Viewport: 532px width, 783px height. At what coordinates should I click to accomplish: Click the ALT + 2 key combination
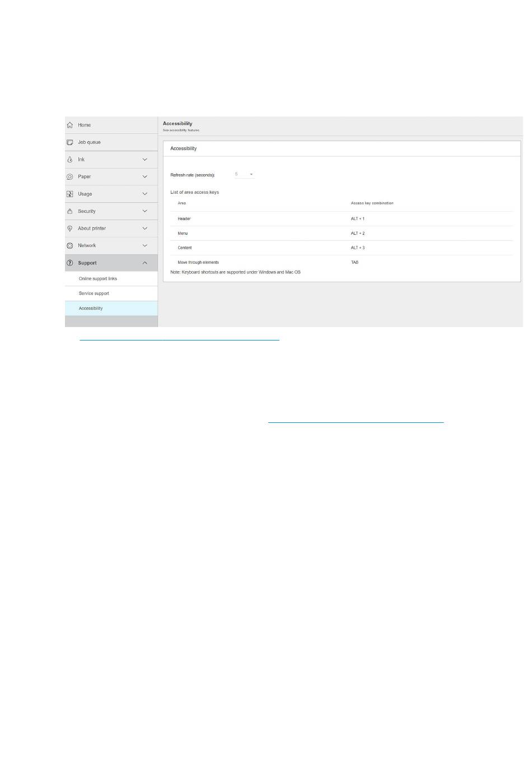[358, 234]
